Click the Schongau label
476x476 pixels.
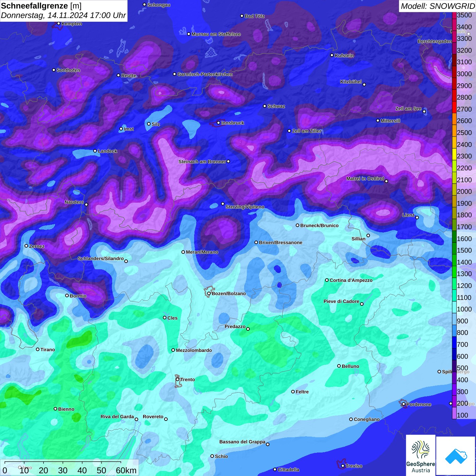[159, 5]
